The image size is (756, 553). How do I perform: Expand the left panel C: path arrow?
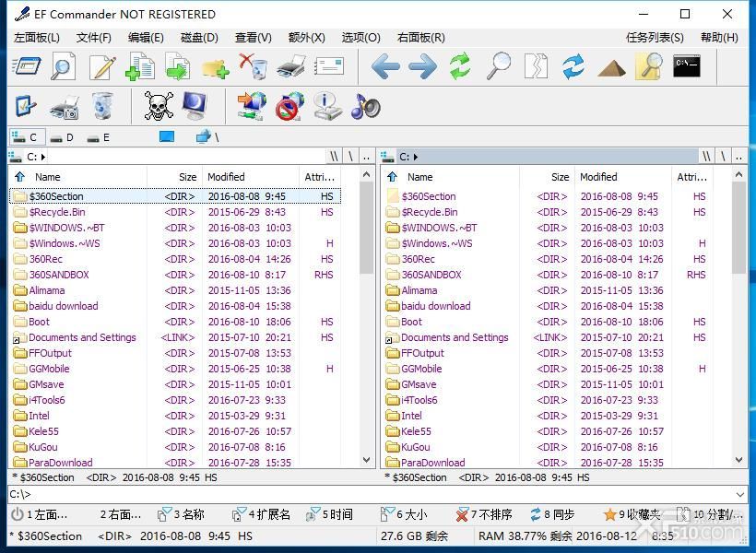click(43, 157)
